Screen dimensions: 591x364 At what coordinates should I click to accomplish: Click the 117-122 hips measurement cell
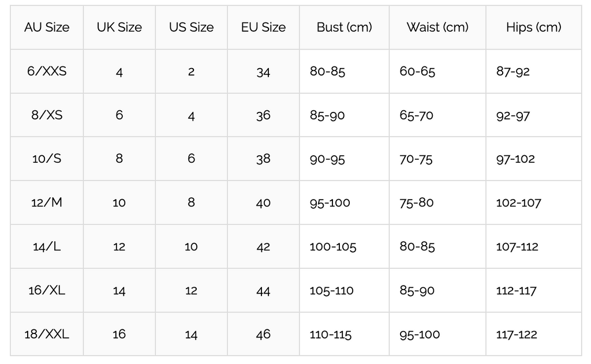click(x=517, y=334)
